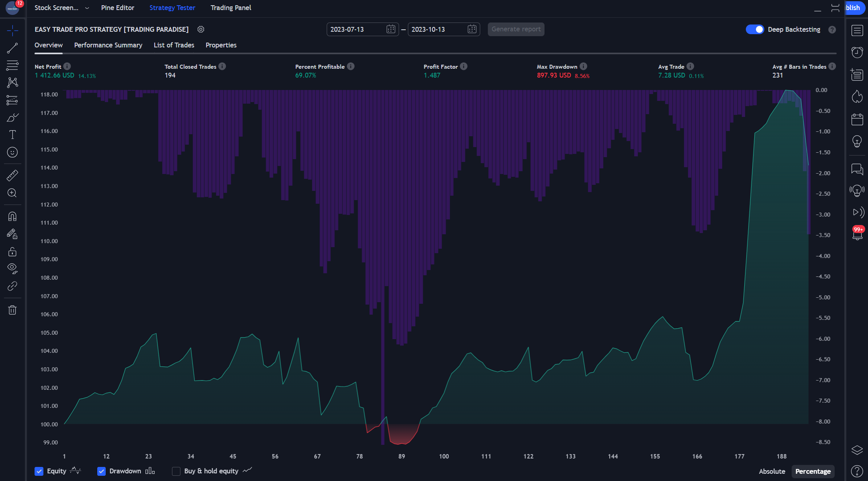The height and width of the screenshot is (481, 868).
Task: Toggle Deep Backtesting switch
Action: click(754, 29)
